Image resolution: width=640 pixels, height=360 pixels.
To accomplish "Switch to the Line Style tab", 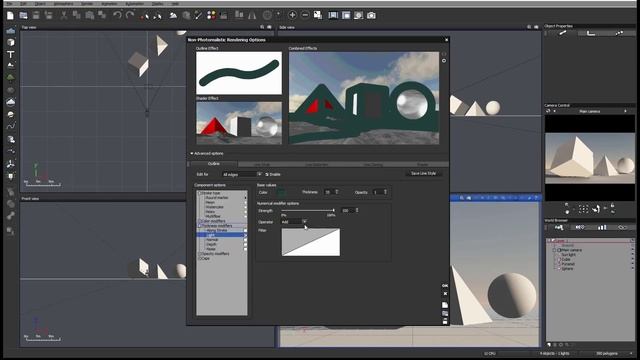I will (262, 164).
